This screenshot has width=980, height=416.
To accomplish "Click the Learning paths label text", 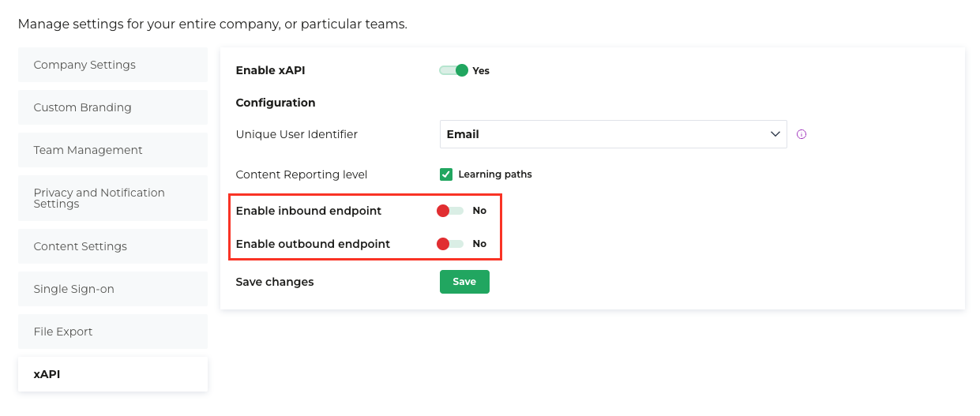I will coord(495,174).
